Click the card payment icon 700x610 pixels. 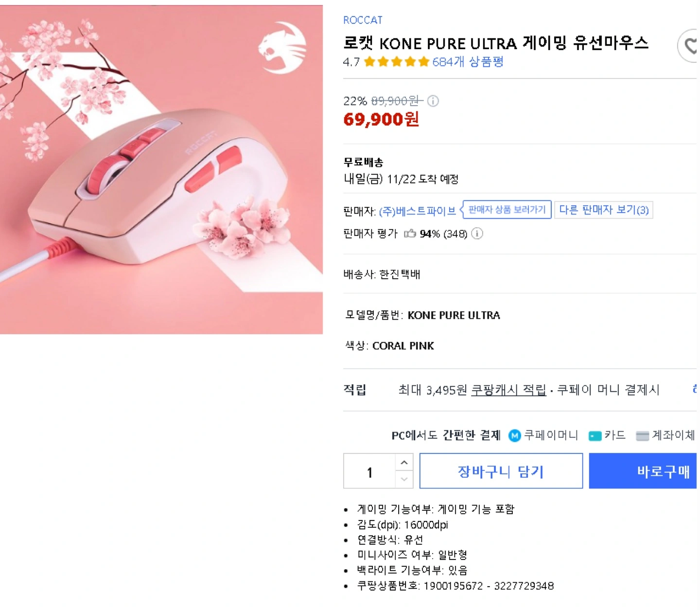pyautogui.click(x=595, y=436)
